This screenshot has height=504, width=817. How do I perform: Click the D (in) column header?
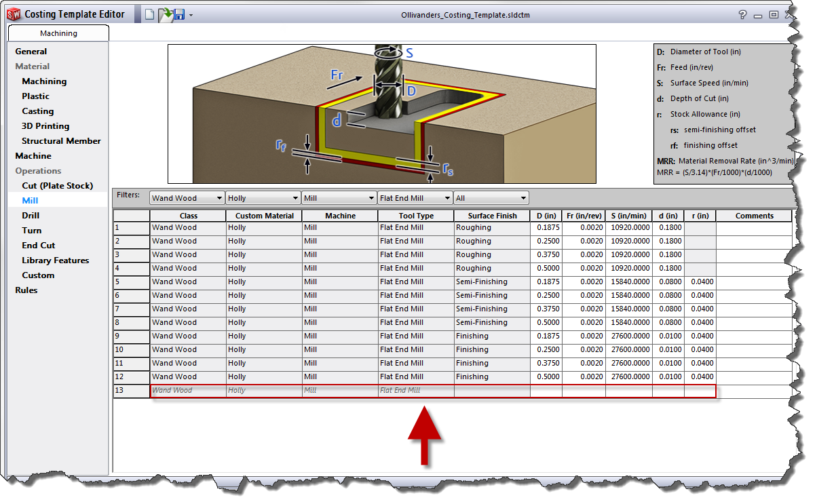coord(546,216)
